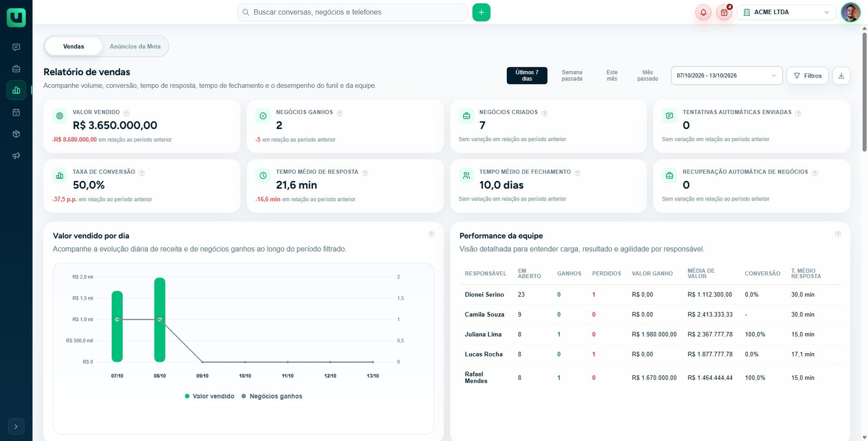Image resolution: width=868 pixels, height=441 pixels.
Task: Click the search conversations input field
Action: click(x=353, y=12)
